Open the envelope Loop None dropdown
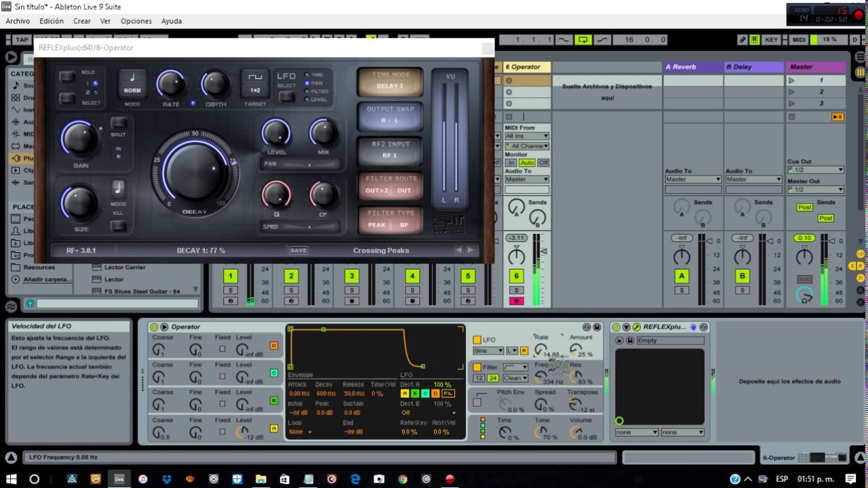The height and width of the screenshot is (488, 868). 300,432
